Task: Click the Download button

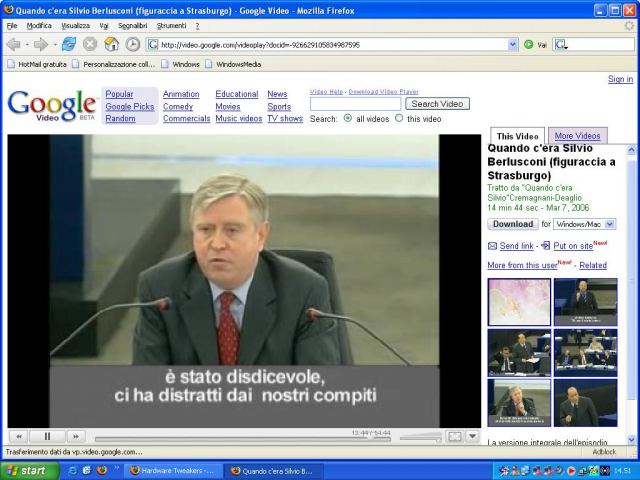Action: [513, 224]
